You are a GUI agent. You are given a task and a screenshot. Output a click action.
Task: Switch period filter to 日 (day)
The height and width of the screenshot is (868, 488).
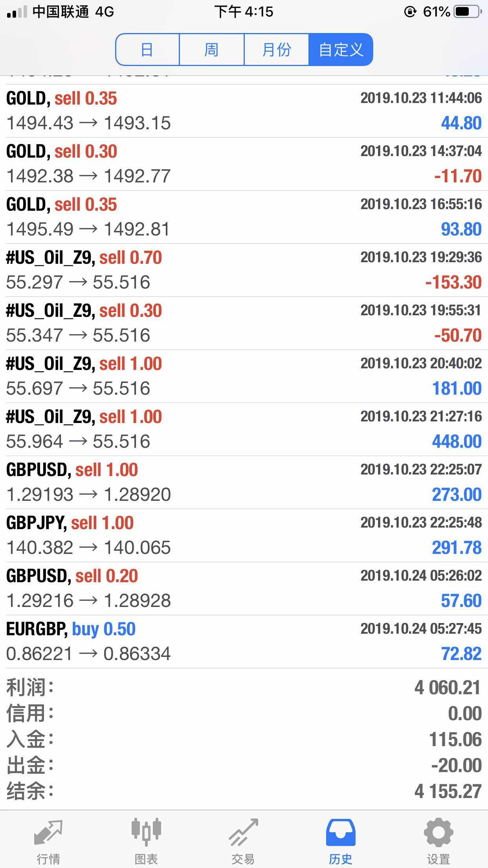[x=147, y=50]
